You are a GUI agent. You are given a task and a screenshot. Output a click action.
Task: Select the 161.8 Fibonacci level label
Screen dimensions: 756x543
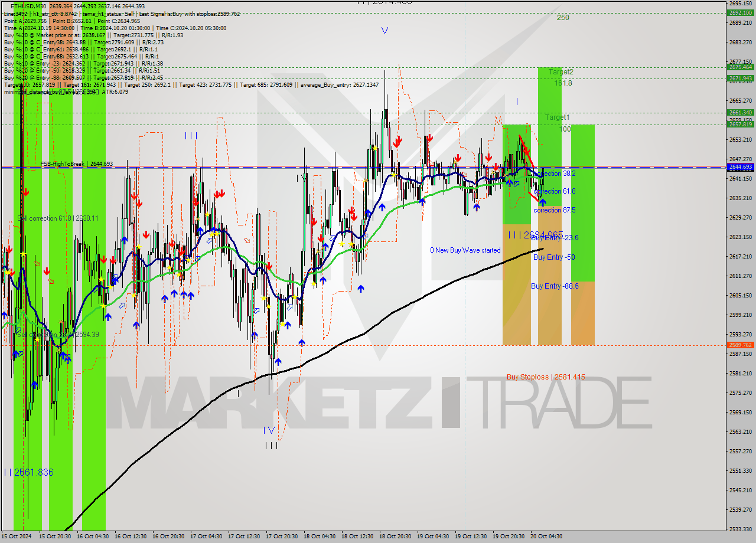tap(563, 83)
